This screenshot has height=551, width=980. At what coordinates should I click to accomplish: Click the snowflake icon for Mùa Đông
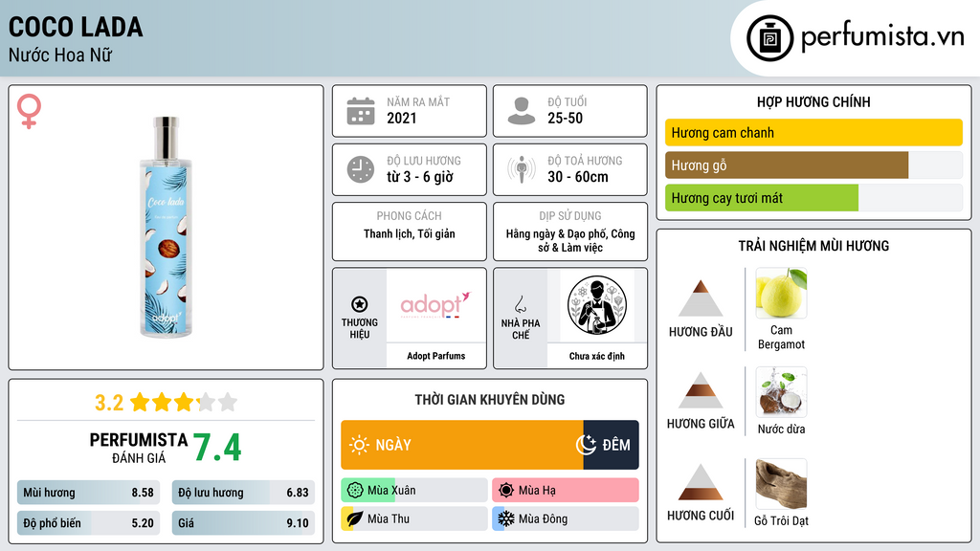[x=506, y=518]
